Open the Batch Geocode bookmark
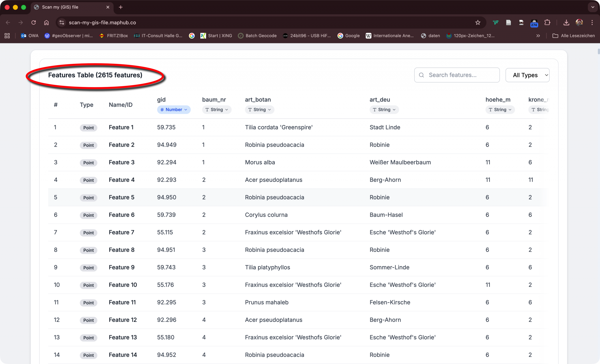The image size is (600, 364). pyautogui.click(x=257, y=36)
